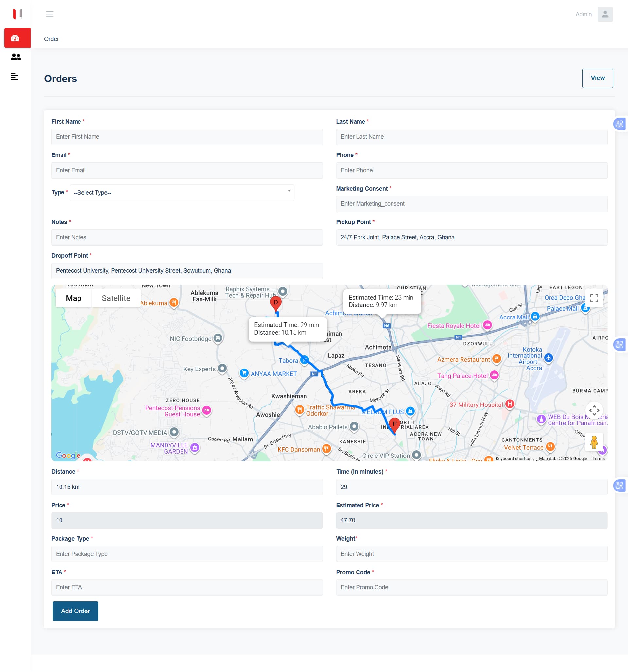The image size is (628, 672).
Task: Select the Map view tab
Action: click(73, 298)
